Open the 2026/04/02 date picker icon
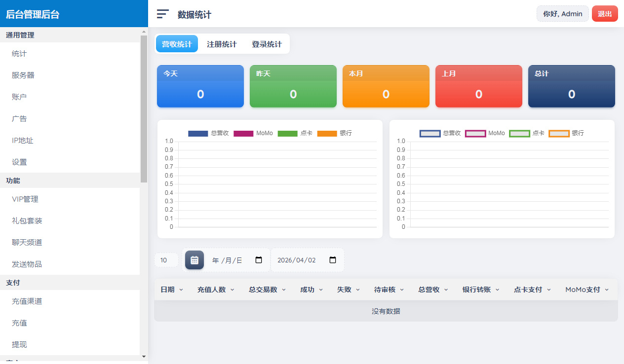 [333, 259]
